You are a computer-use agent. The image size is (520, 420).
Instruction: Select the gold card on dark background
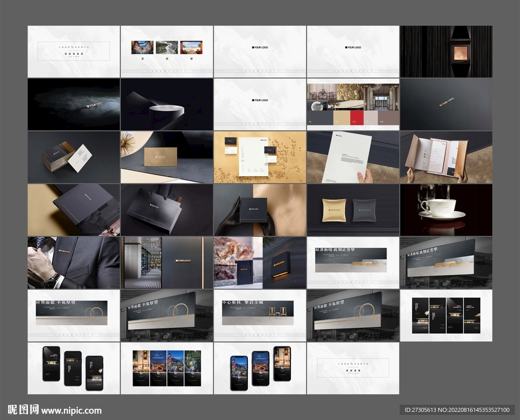click(160, 157)
